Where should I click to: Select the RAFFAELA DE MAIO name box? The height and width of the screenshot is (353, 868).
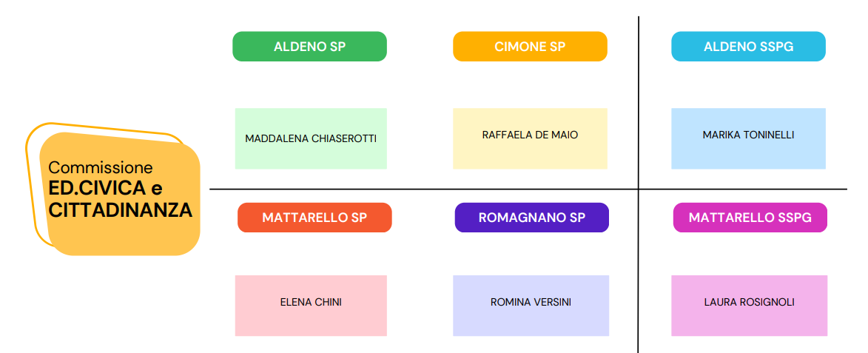tap(530, 138)
